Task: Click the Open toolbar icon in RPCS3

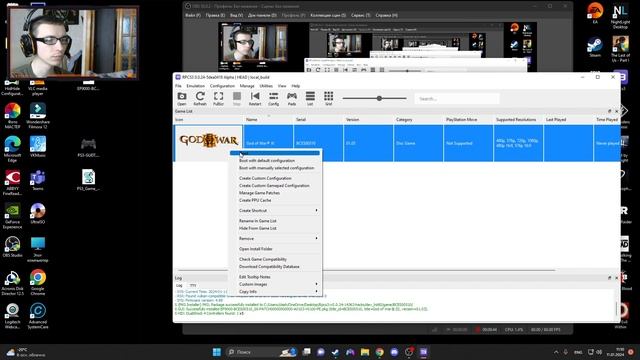Action: pos(182,98)
